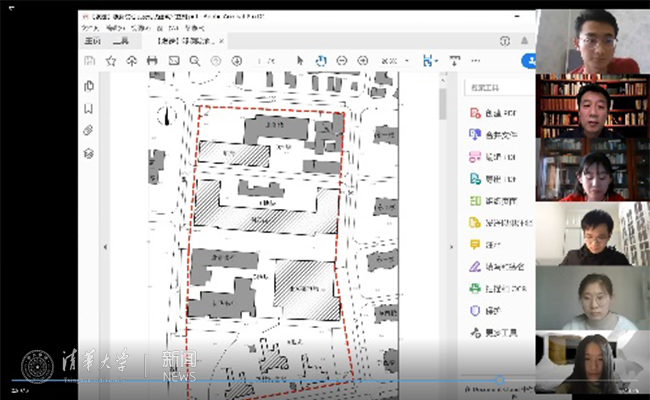Activate the Hand pan tool

click(321, 61)
